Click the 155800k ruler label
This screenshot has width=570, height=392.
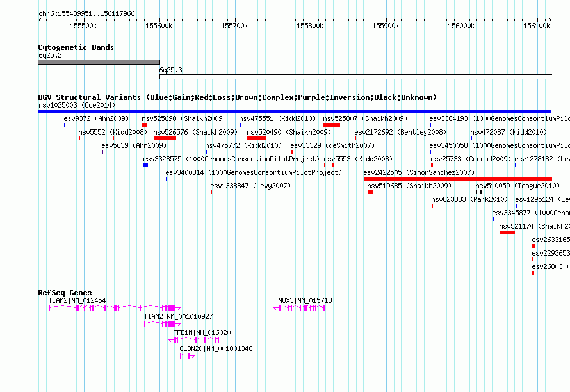tap(310, 26)
